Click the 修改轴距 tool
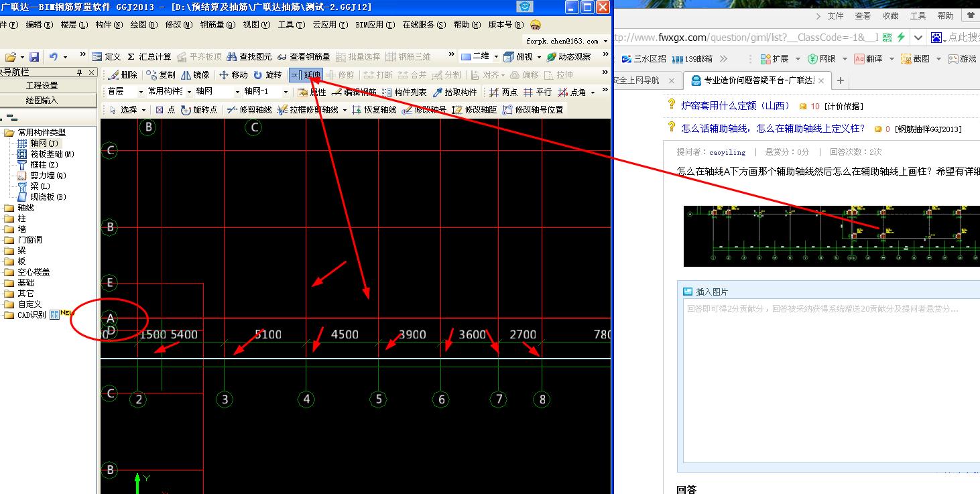980x494 pixels. 475,109
